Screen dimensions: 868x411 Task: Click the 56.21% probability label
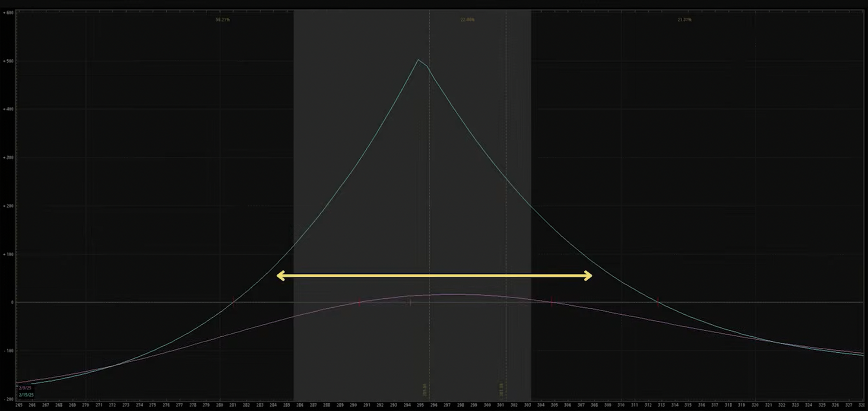point(222,19)
